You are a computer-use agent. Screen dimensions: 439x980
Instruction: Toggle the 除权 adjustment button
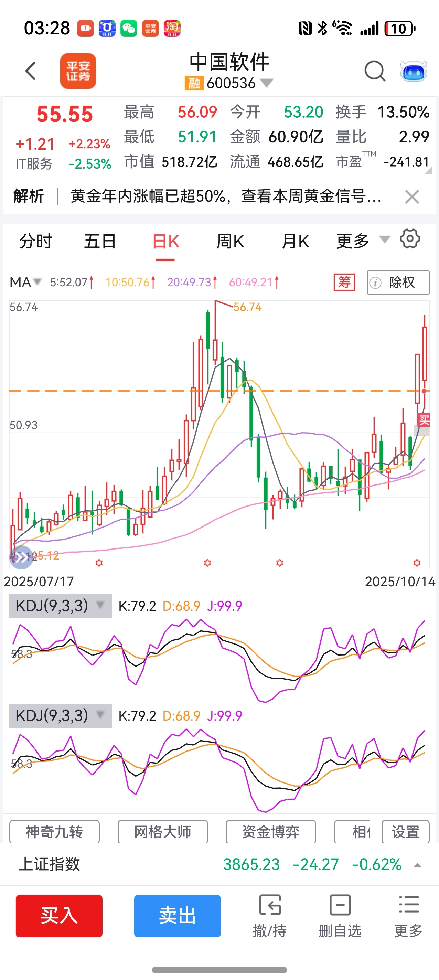click(398, 282)
